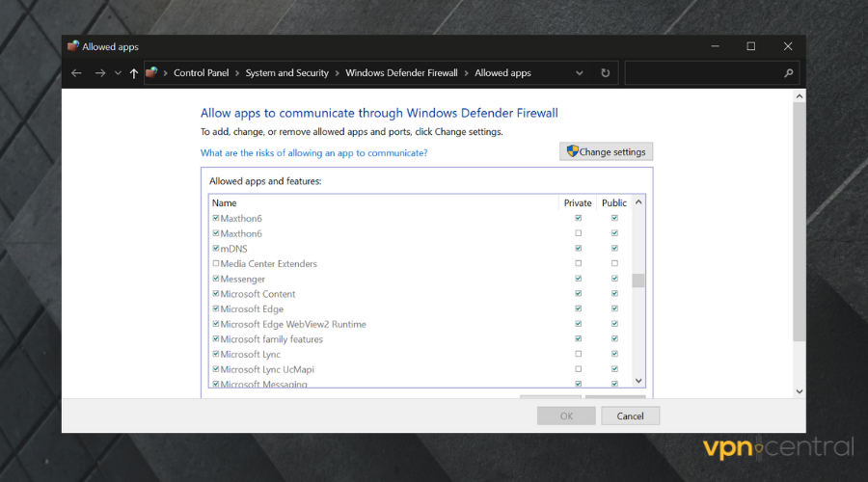The width and height of the screenshot is (868, 482).
Task: Click the search magnifier icon
Action: [788, 73]
